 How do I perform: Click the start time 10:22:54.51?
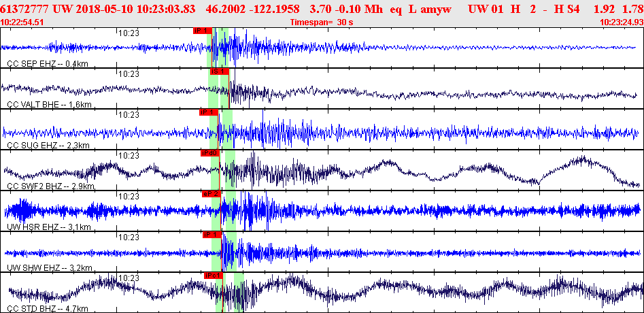click(23, 22)
